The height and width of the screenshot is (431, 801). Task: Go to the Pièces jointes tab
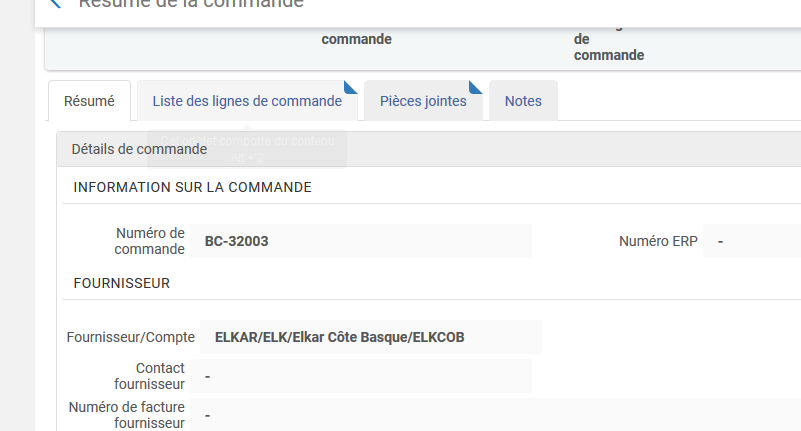(423, 101)
